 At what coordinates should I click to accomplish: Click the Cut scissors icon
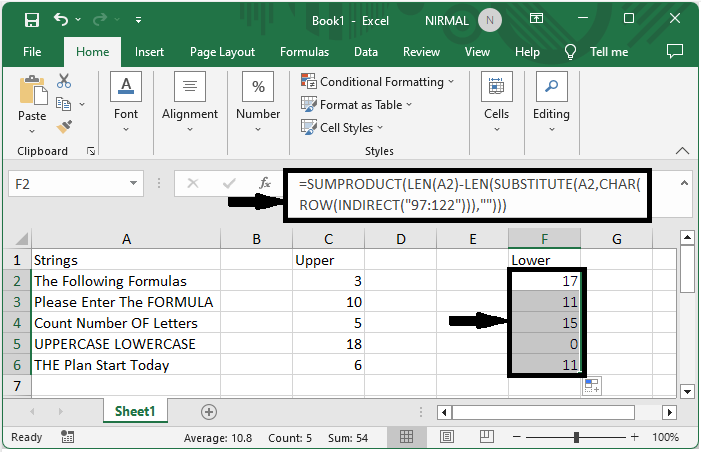click(64, 81)
